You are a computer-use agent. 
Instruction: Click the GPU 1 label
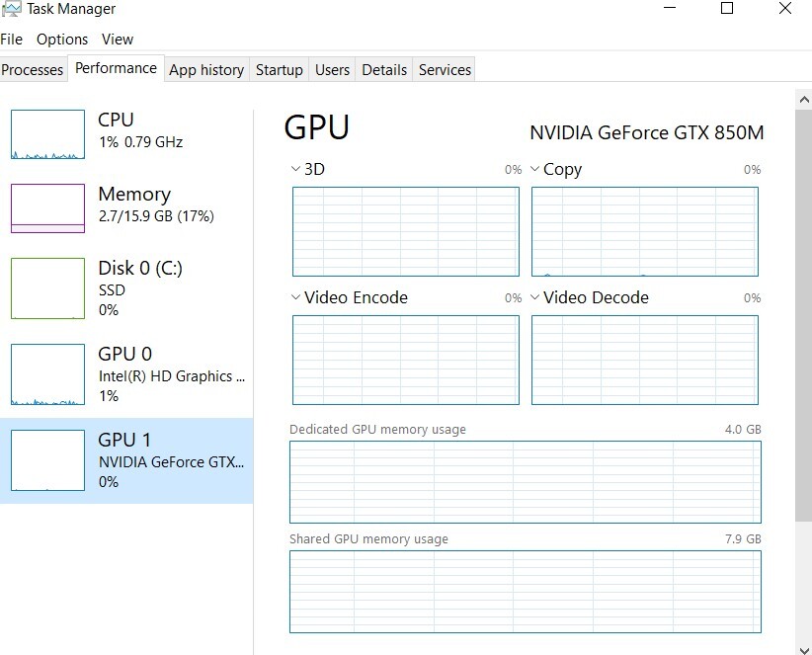pyautogui.click(x=124, y=440)
